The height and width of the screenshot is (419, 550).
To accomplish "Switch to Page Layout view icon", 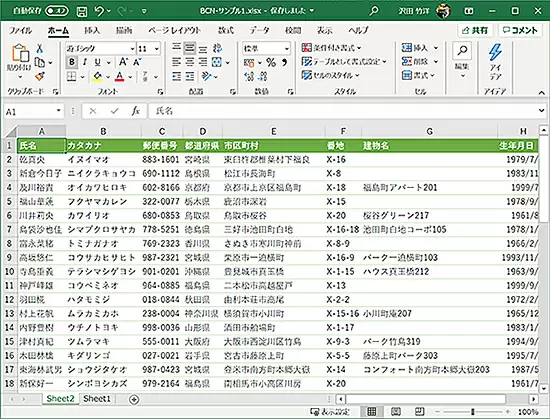I will click(396, 411).
